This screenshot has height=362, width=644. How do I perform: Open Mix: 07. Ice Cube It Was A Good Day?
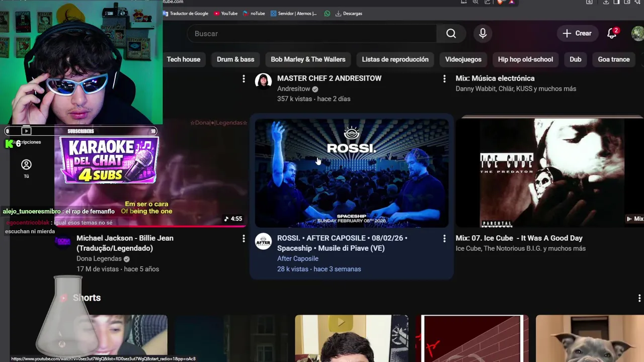point(519,238)
